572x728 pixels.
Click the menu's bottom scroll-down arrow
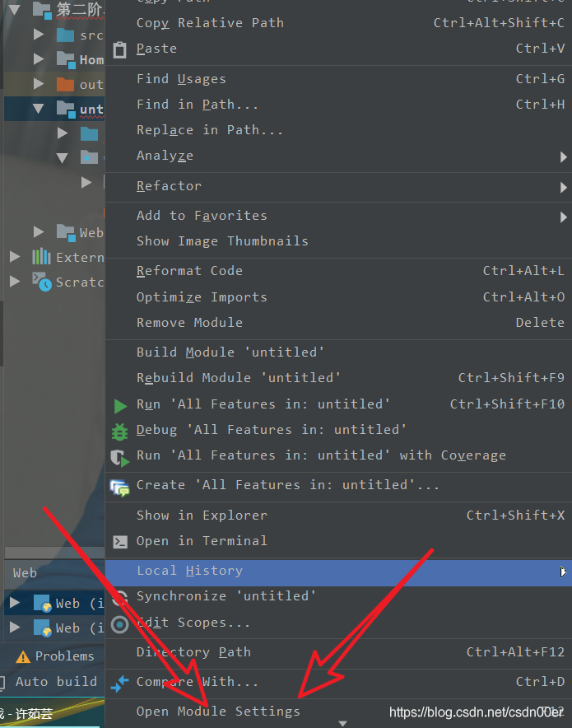point(342,724)
